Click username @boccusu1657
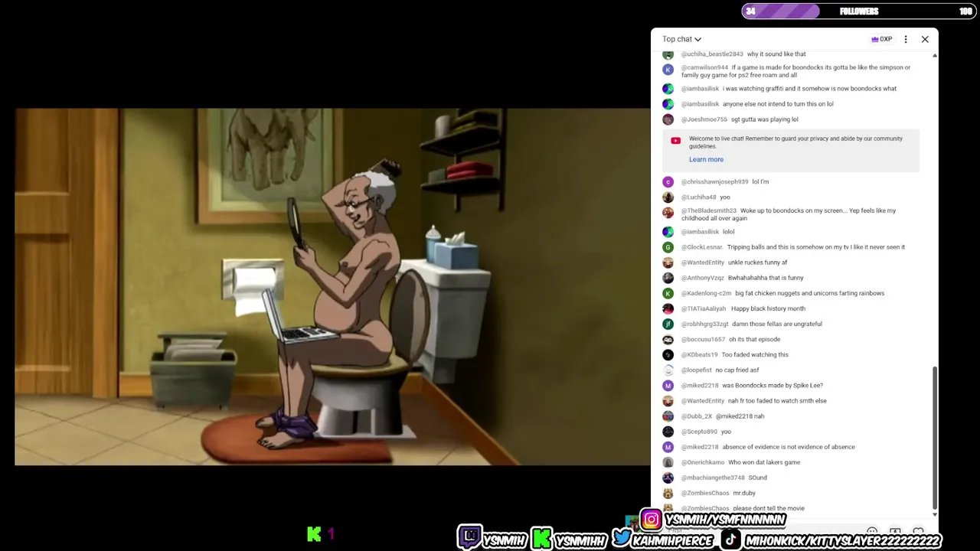 [x=703, y=339]
